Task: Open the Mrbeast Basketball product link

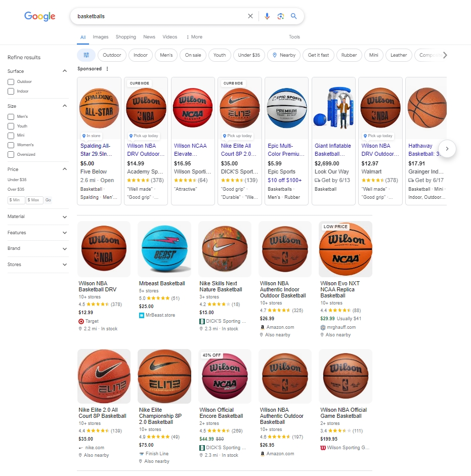Action: (x=162, y=283)
